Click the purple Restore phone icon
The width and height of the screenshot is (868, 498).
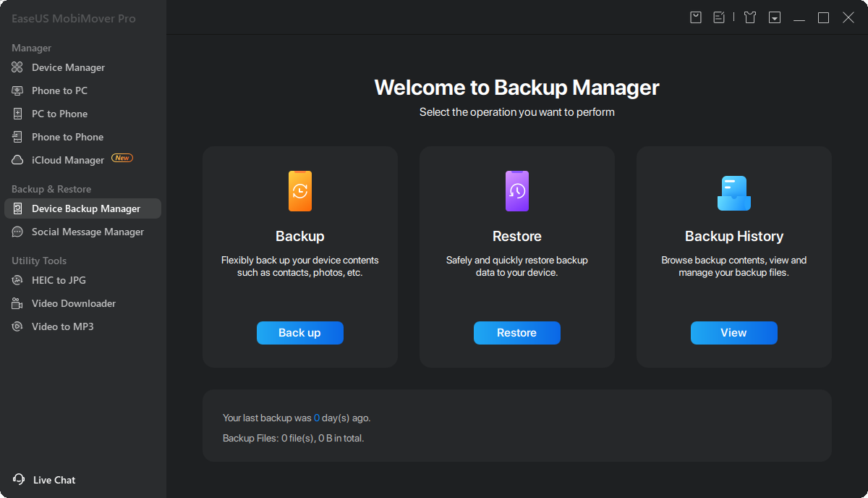[517, 191]
